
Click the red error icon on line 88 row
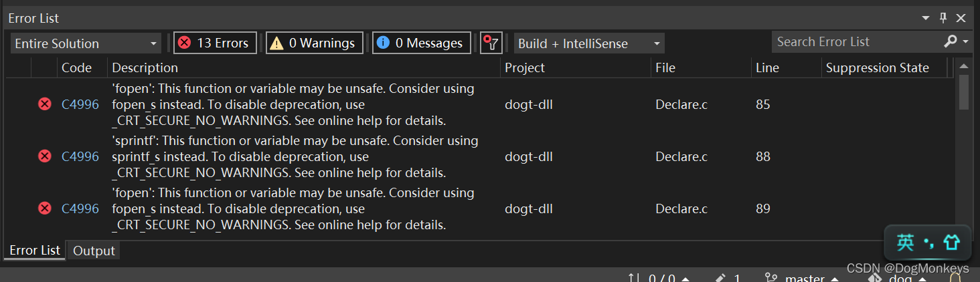[45, 156]
